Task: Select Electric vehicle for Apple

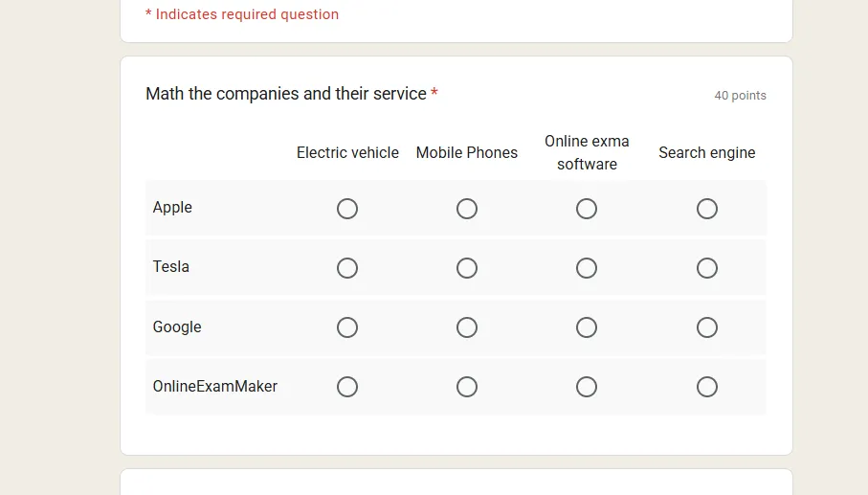Action: [347, 209]
